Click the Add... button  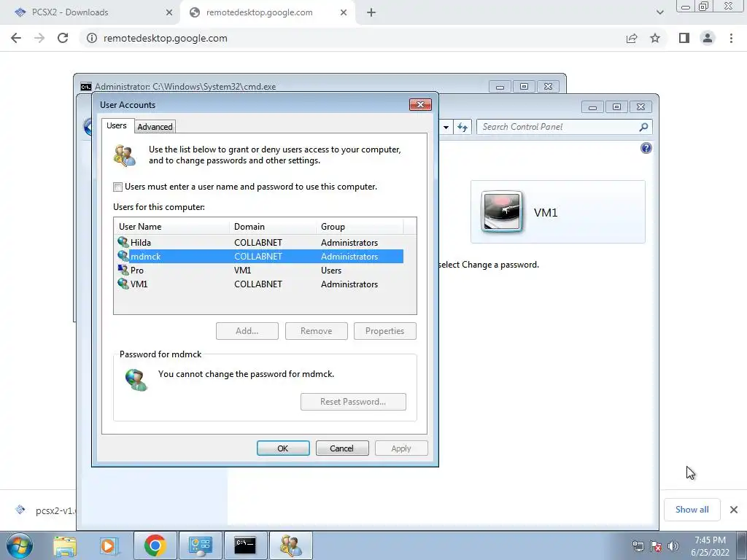(x=247, y=331)
